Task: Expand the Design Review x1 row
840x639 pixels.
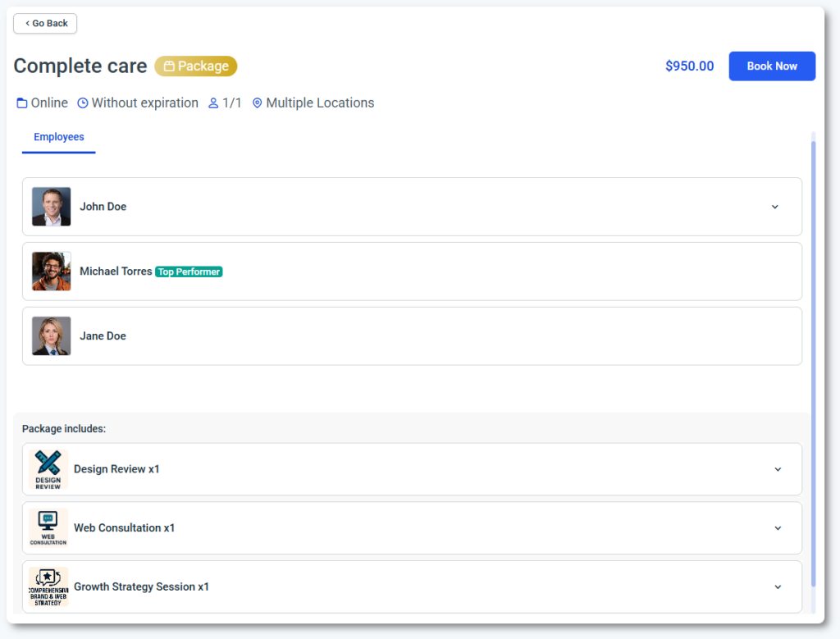Action: pyautogui.click(x=778, y=469)
